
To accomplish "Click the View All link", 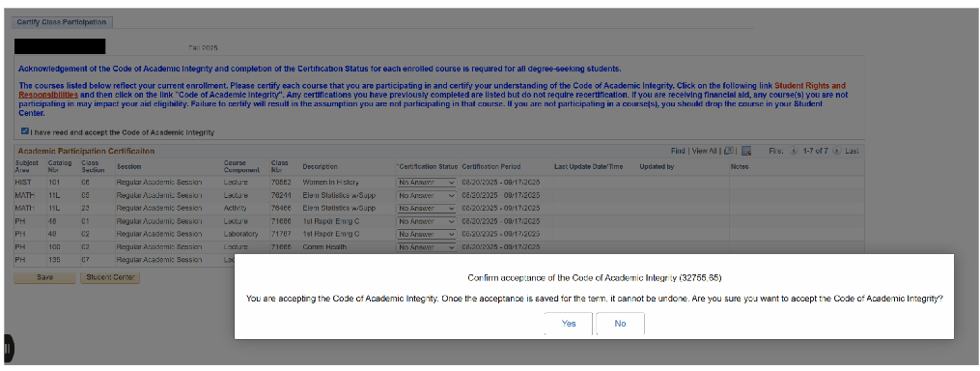I will 704,151.
